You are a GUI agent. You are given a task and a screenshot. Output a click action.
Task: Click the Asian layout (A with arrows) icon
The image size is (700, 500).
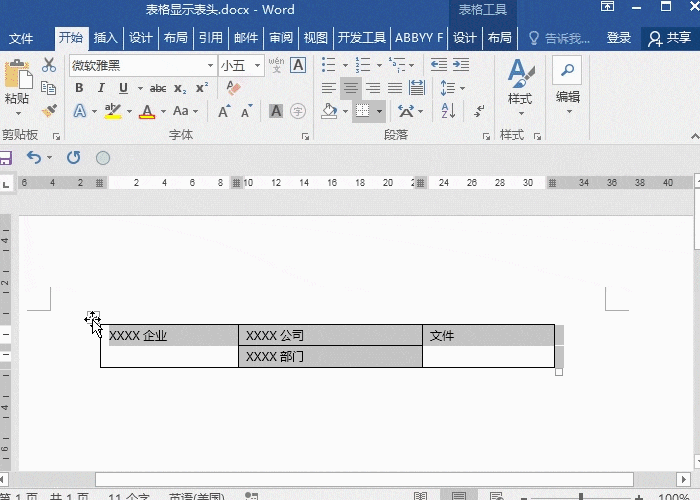tap(406, 111)
